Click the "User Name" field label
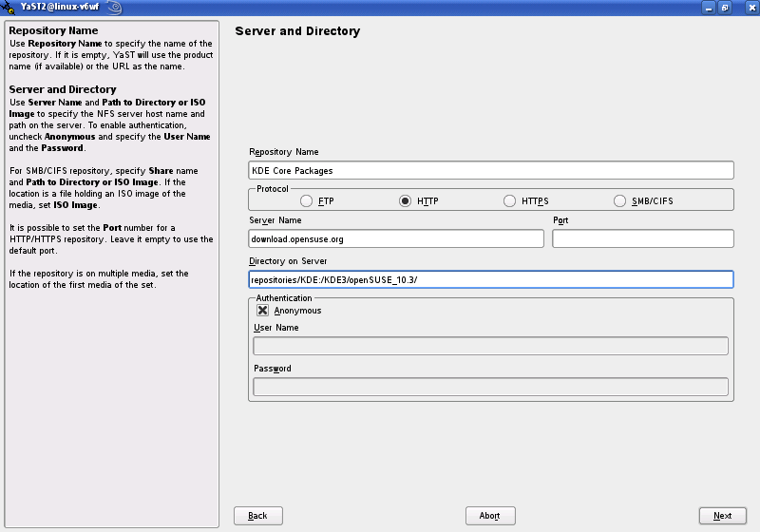The width and height of the screenshot is (760, 532). tap(276, 328)
